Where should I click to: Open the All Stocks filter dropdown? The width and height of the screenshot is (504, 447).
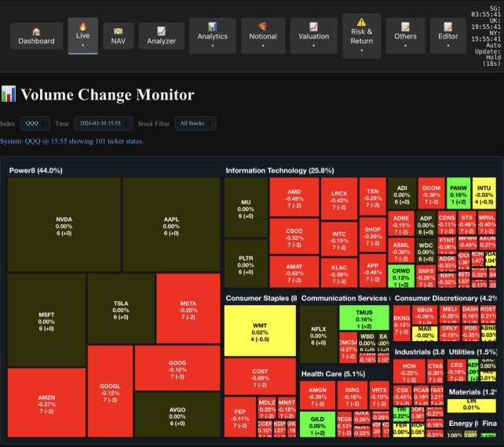195,123
